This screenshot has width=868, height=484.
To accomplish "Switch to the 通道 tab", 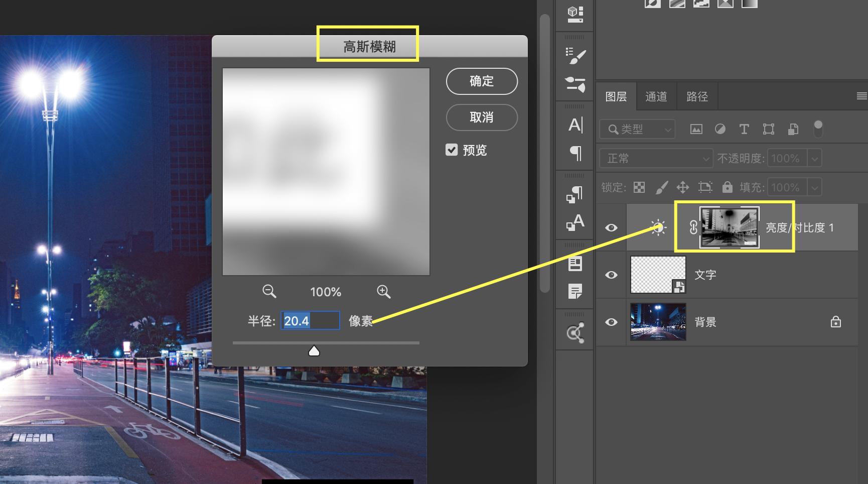I will (x=656, y=96).
